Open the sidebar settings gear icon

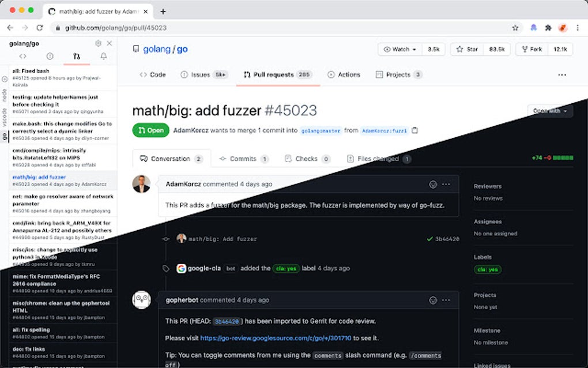point(98,43)
